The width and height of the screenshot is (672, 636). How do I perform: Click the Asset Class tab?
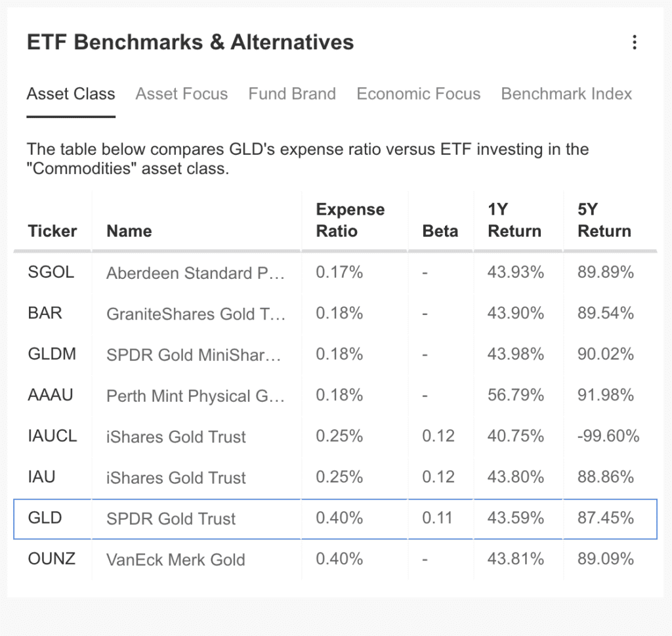pyautogui.click(x=71, y=94)
